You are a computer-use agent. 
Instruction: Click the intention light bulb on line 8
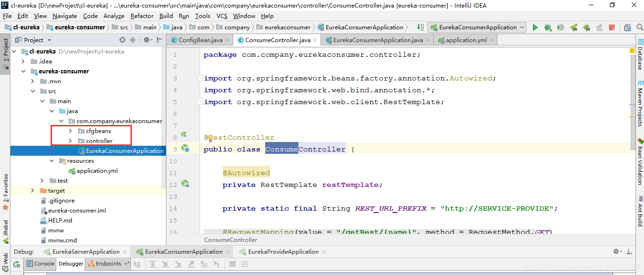(210, 138)
